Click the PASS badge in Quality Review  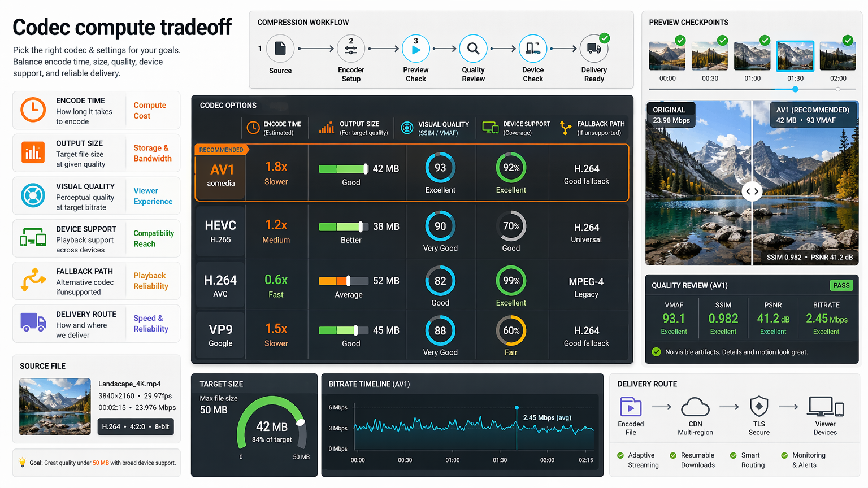(841, 285)
